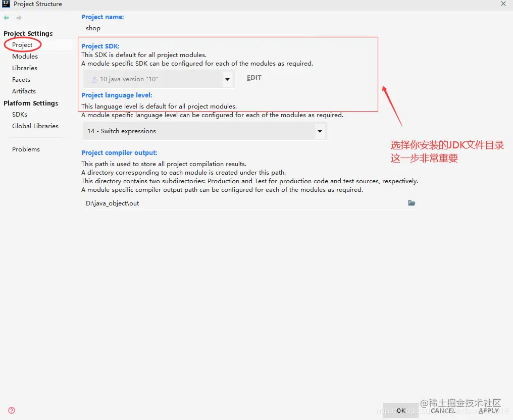Open the '14 - Switch expressions' combo box
The height and width of the screenshot is (420, 513).
pos(205,131)
